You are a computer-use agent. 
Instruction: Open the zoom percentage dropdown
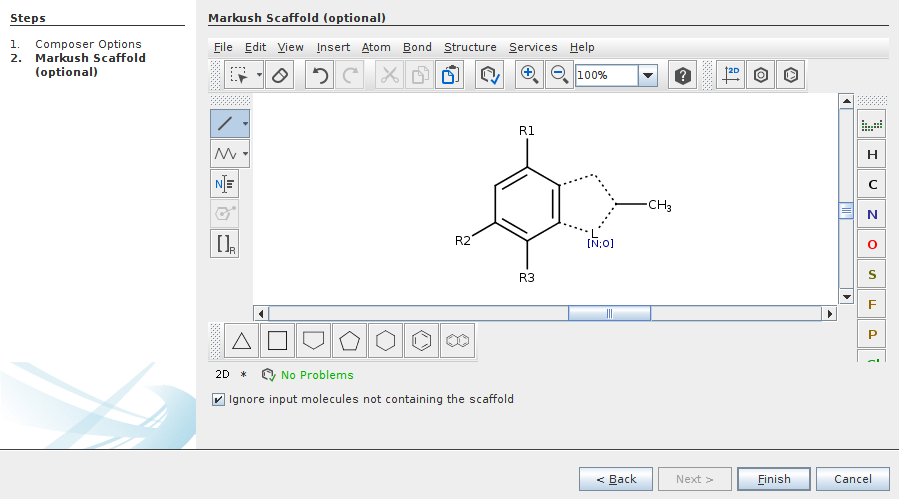pyautogui.click(x=647, y=76)
